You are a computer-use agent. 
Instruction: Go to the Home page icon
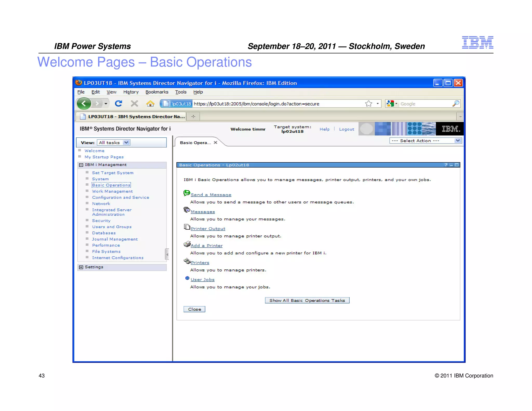pyautogui.click(x=150, y=104)
